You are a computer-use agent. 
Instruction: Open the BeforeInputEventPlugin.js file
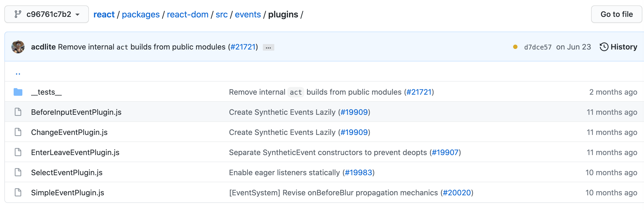click(x=76, y=112)
